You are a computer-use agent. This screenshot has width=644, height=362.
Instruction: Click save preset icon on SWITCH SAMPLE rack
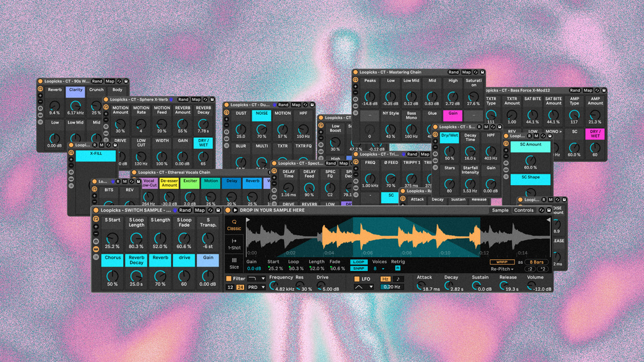coord(218,210)
